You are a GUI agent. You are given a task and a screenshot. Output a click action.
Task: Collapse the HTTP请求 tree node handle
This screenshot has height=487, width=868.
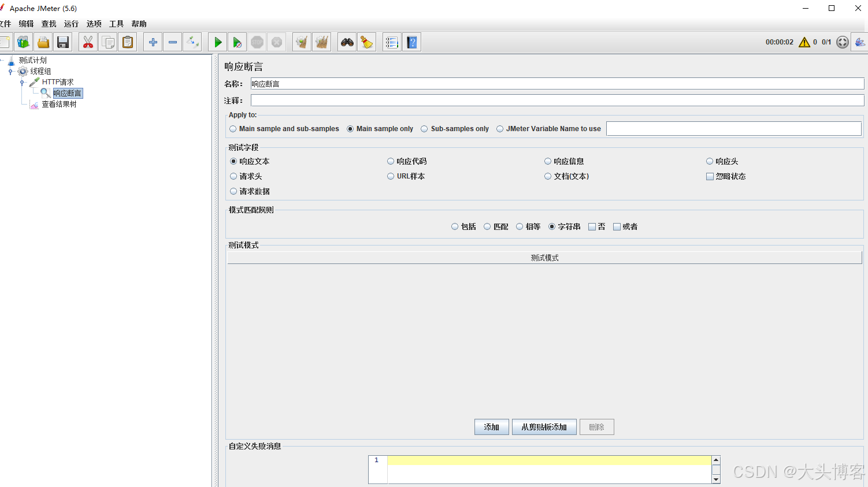pos(22,83)
